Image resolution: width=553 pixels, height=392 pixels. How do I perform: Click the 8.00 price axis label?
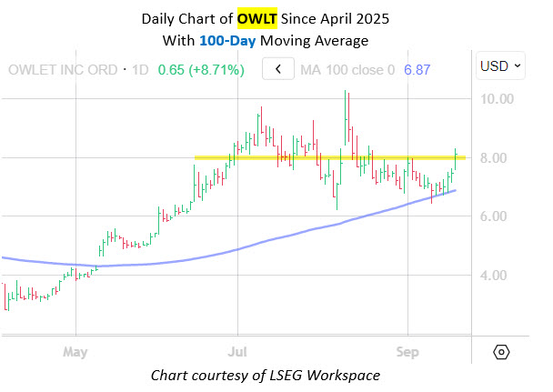tap(493, 158)
